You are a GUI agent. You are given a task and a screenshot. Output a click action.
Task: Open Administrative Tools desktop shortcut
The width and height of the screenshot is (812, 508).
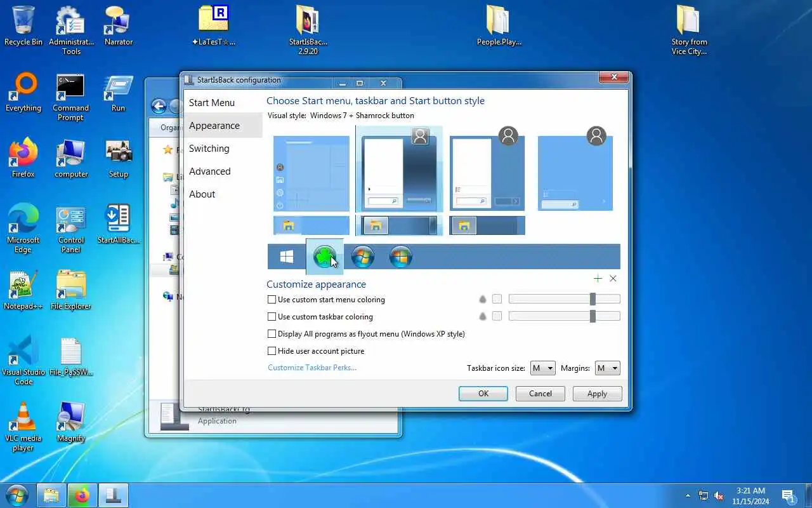(x=71, y=30)
